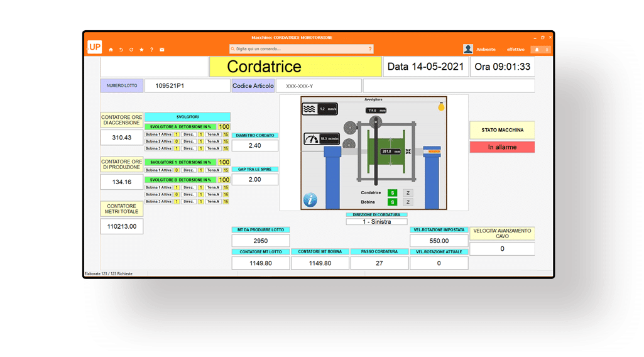Click the Numero Lotto field 109521P1
Screen dimensions: 644x357
(x=187, y=86)
